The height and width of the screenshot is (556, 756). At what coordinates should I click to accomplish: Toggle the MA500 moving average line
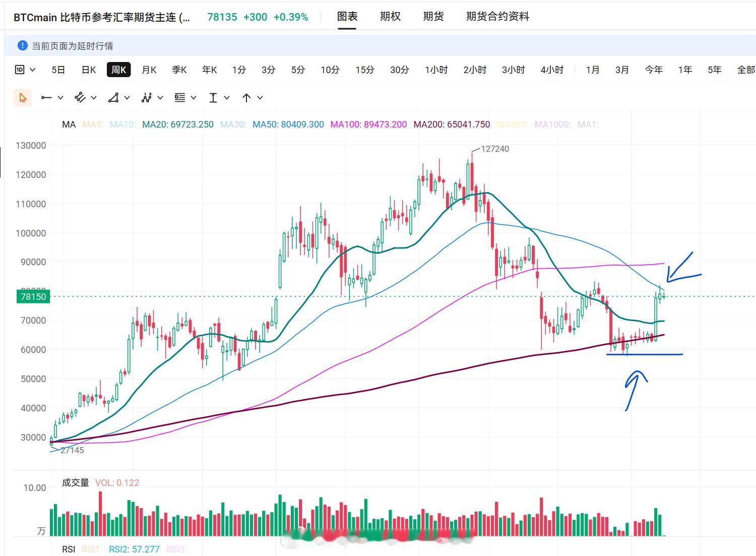(x=512, y=125)
